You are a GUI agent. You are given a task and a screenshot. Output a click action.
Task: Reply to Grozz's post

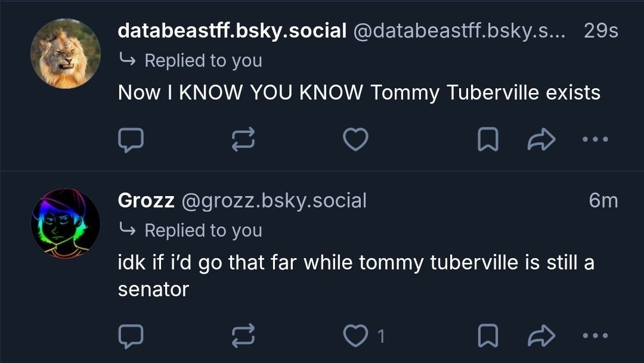[x=131, y=336]
